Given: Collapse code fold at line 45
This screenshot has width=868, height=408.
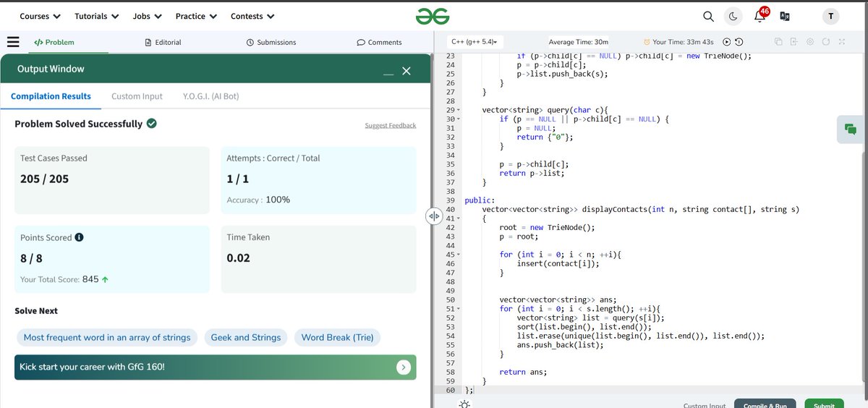Looking at the screenshot, I should 459,255.
